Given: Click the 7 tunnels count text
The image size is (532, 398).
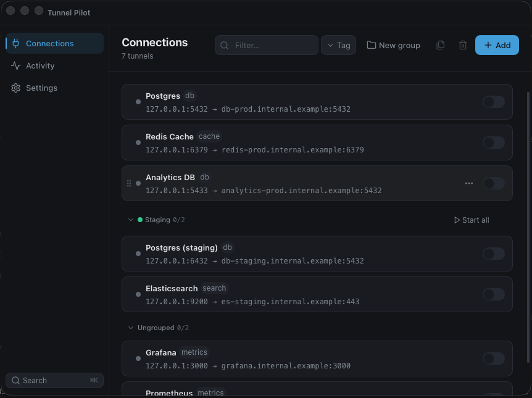Looking at the screenshot, I should (138, 56).
